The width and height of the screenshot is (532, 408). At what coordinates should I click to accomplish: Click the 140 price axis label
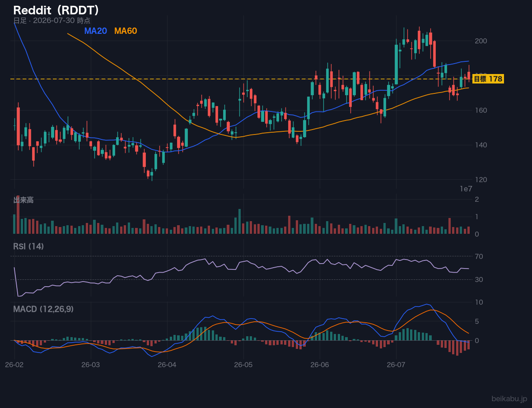[481, 145]
